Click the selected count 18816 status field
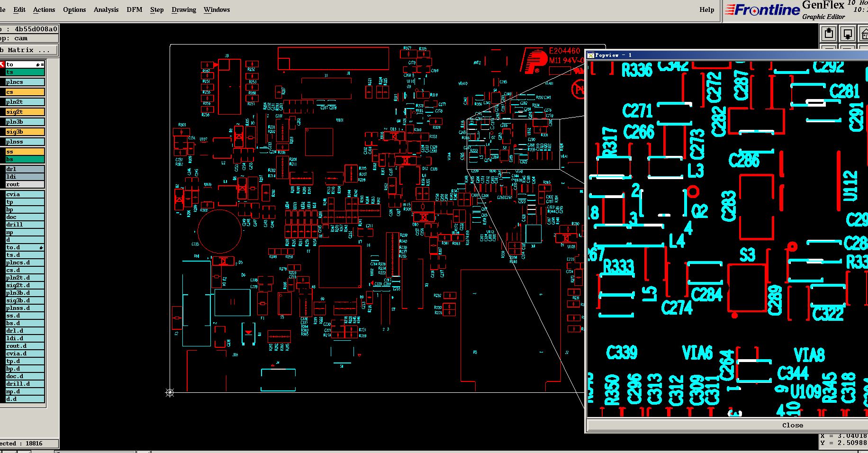 (29, 444)
